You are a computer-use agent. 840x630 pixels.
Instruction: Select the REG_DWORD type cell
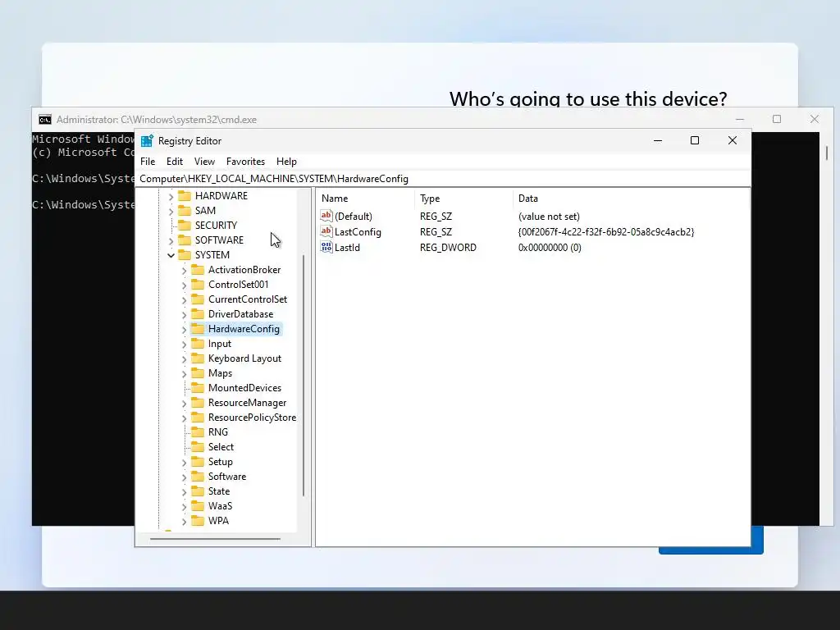(448, 248)
